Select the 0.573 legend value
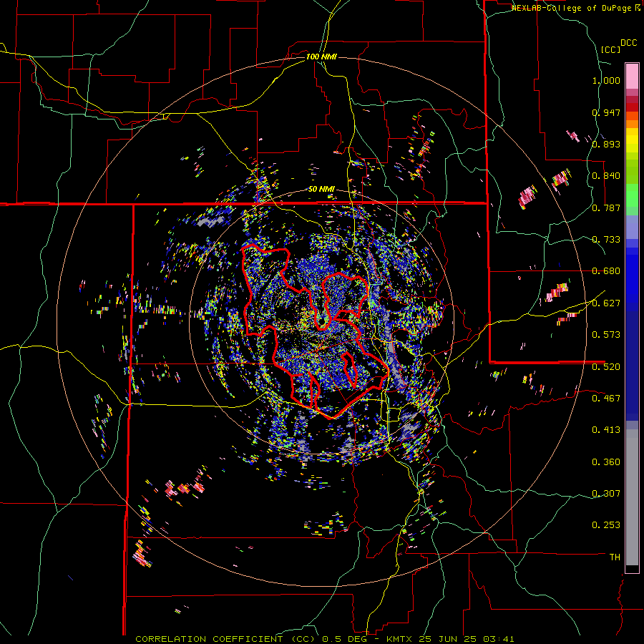 pos(606,335)
